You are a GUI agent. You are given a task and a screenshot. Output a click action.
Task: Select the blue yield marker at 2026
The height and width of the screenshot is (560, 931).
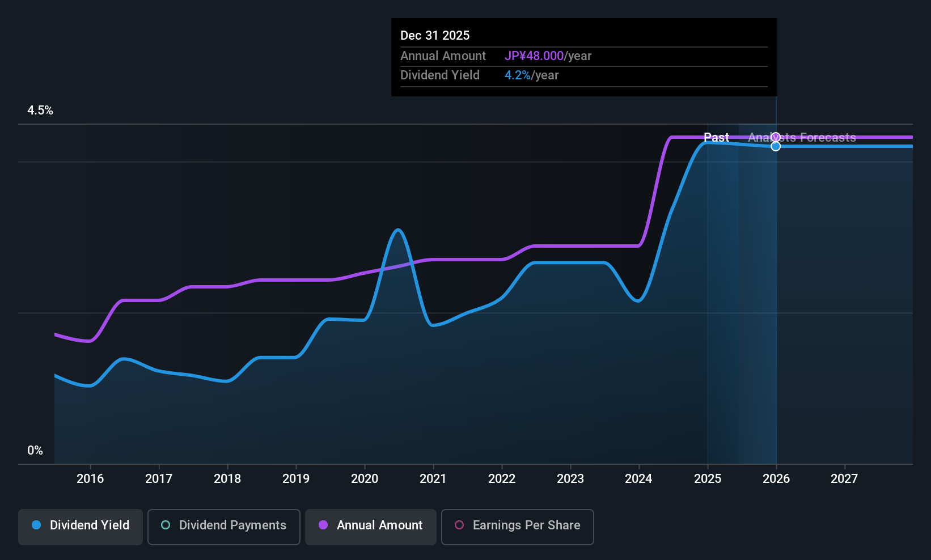pyautogui.click(x=776, y=146)
